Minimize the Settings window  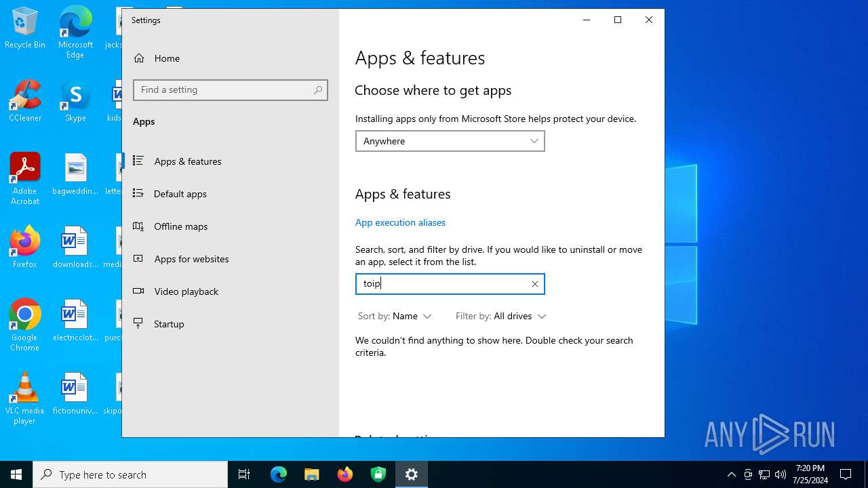click(587, 20)
